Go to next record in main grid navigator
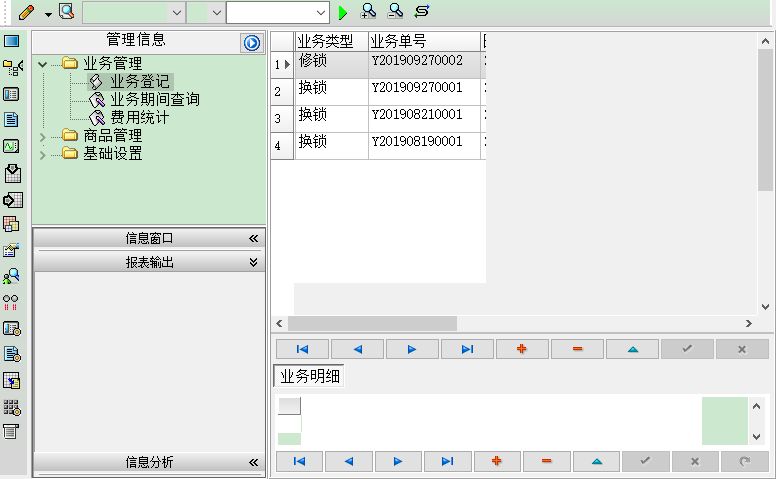 (x=412, y=349)
